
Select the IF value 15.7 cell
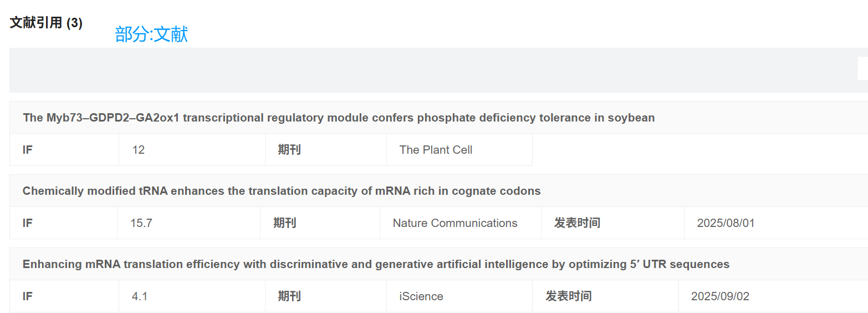(x=141, y=223)
